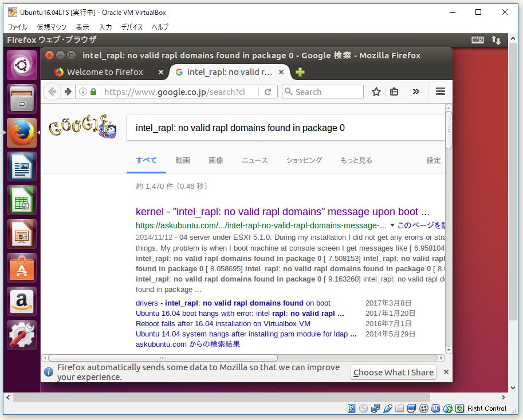Show site information for google.co.jp

83,92
